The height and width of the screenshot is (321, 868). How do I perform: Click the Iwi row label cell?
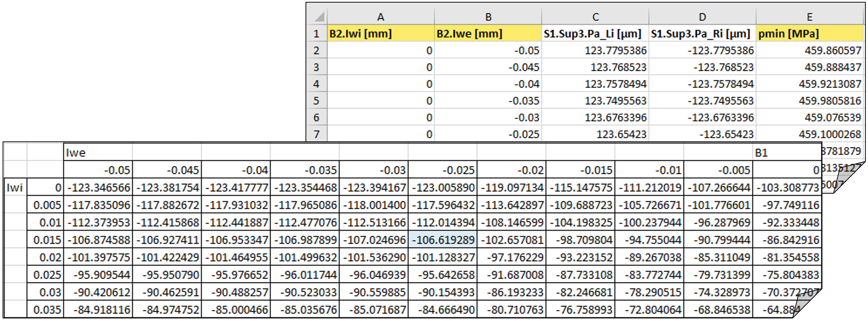pyautogui.click(x=15, y=188)
